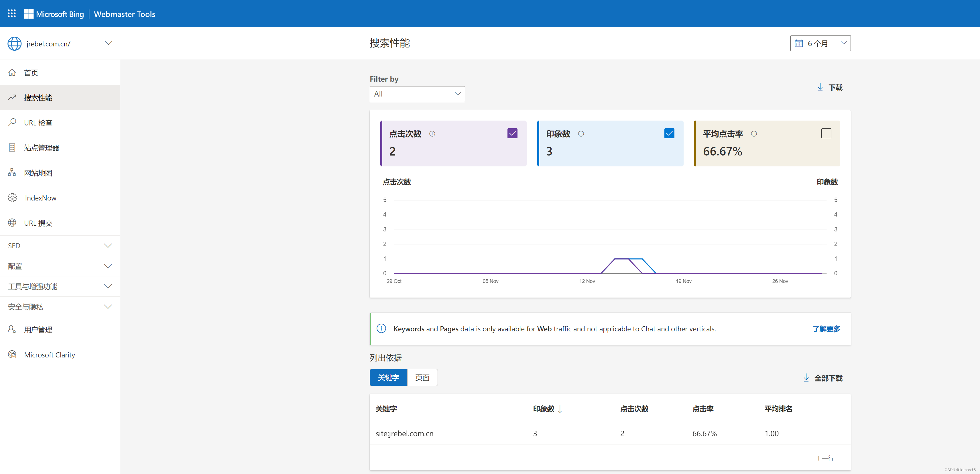Open the 6 个月 date range dropdown
This screenshot has width=980, height=474.
pos(820,43)
